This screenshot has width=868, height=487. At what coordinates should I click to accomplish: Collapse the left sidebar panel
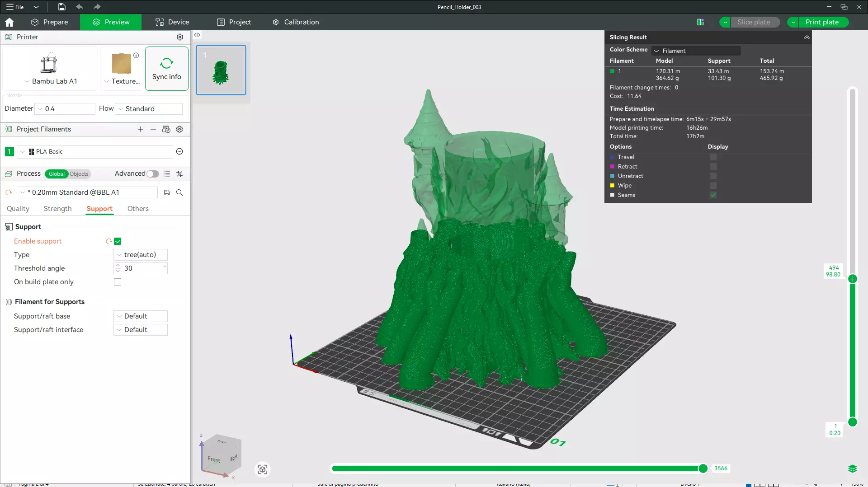coord(197,35)
